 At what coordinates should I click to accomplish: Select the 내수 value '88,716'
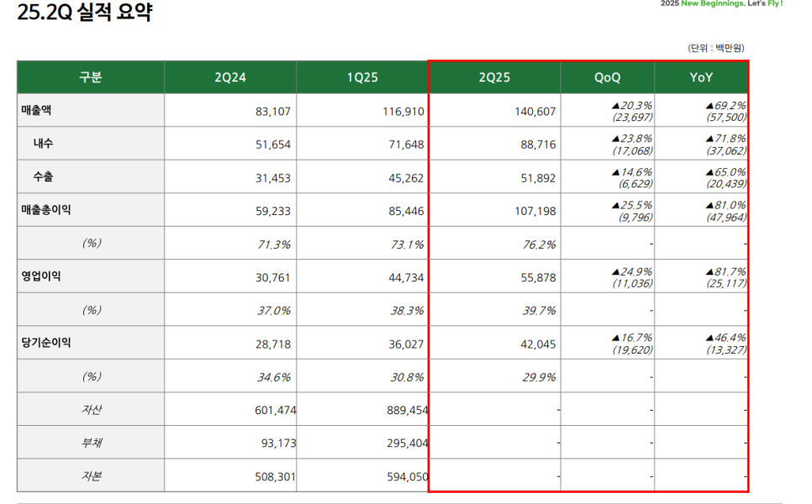tap(538, 144)
